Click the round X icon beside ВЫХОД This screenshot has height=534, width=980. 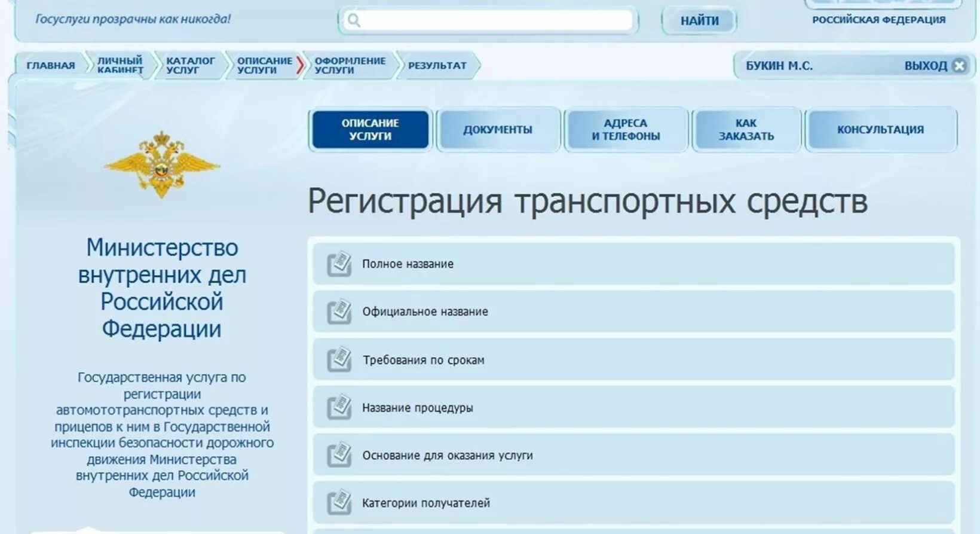click(959, 66)
